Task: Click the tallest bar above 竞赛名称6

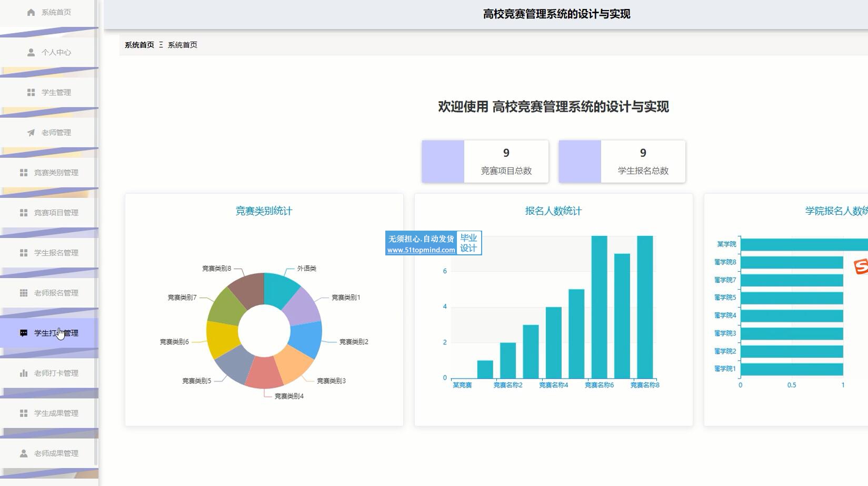Action: pyautogui.click(x=599, y=306)
